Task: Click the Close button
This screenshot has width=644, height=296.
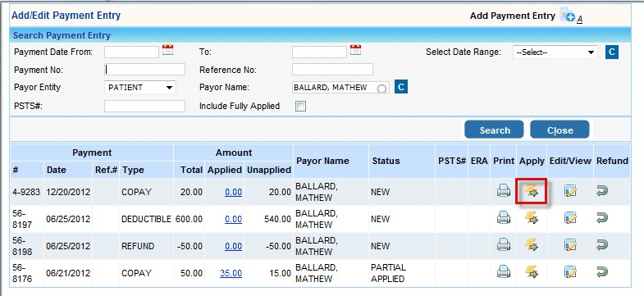Action: click(560, 130)
